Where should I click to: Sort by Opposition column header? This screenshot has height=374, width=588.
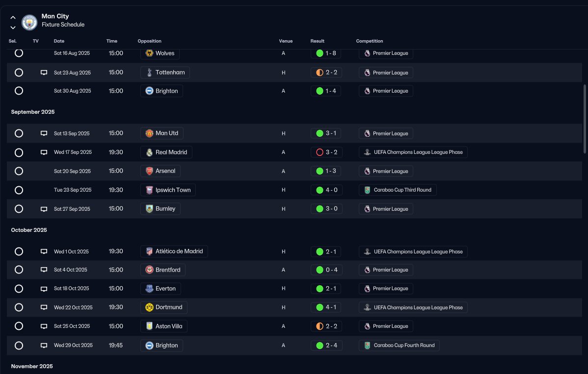[x=149, y=41]
